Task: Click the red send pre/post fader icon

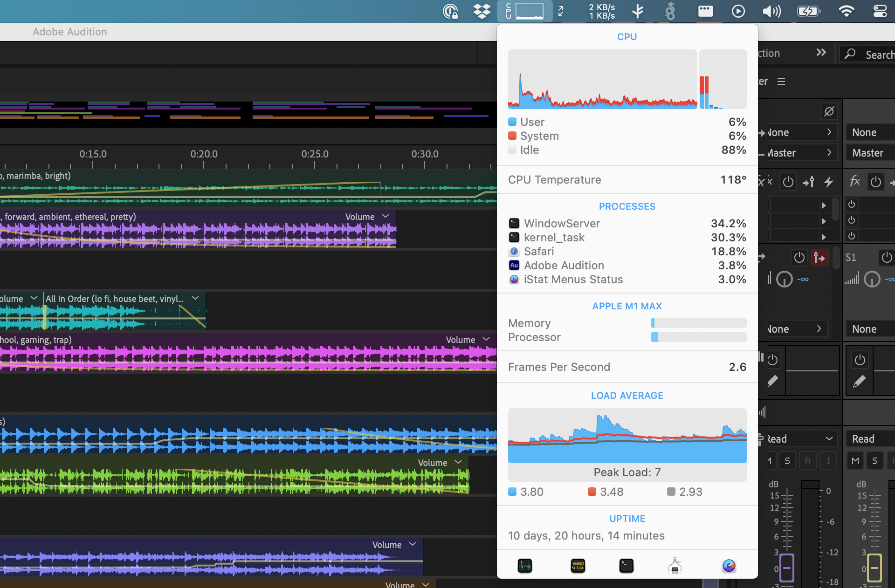Action: 819,257
